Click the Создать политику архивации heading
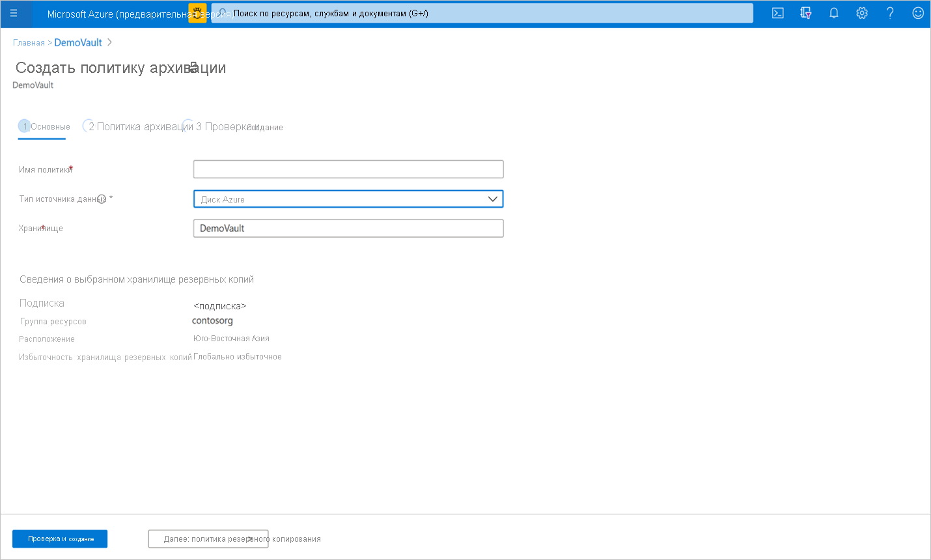The height and width of the screenshot is (560, 931). pyautogui.click(x=121, y=68)
